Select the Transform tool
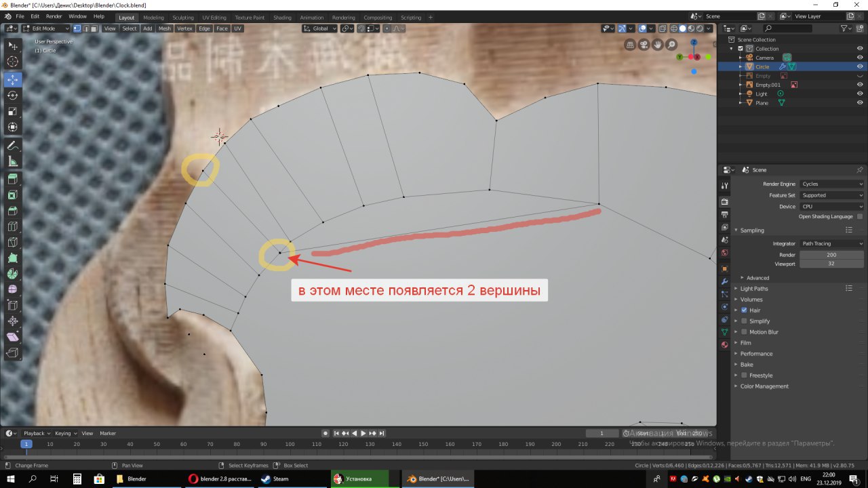This screenshot has height=488, width=868. point(13,128)
